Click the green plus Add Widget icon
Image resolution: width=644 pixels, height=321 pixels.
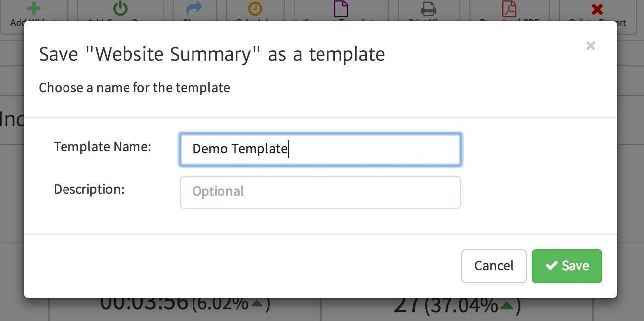(33, 8)
